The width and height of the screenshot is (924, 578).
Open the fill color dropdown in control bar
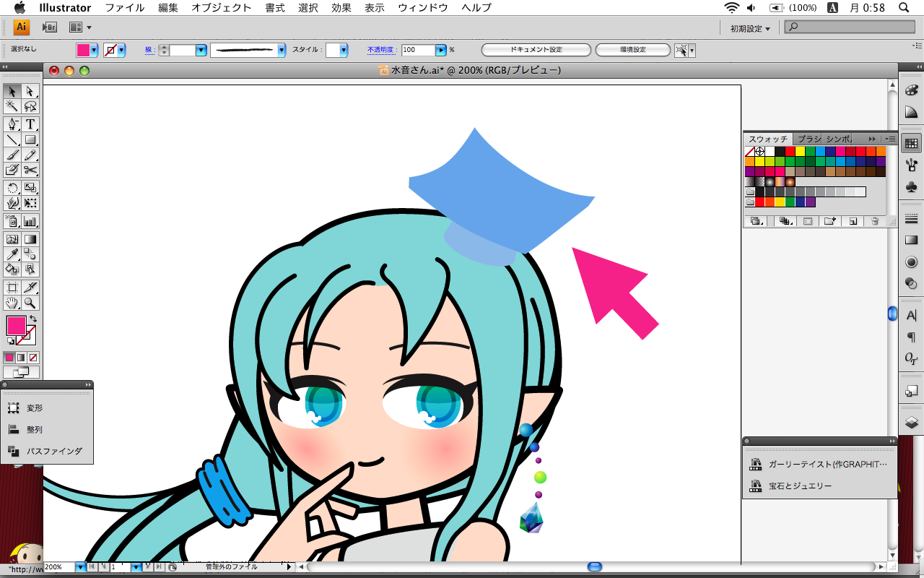point(94,50)
